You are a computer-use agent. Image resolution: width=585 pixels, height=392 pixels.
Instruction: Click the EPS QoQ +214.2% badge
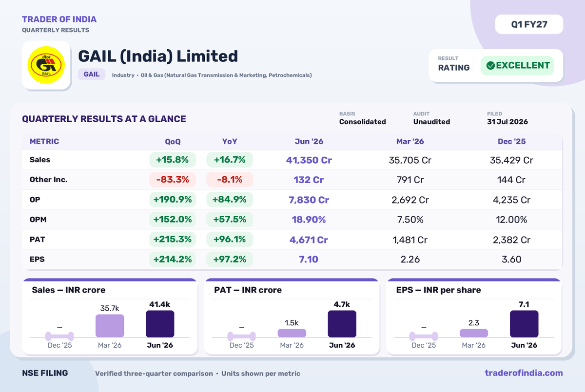[x=173, y=259]
